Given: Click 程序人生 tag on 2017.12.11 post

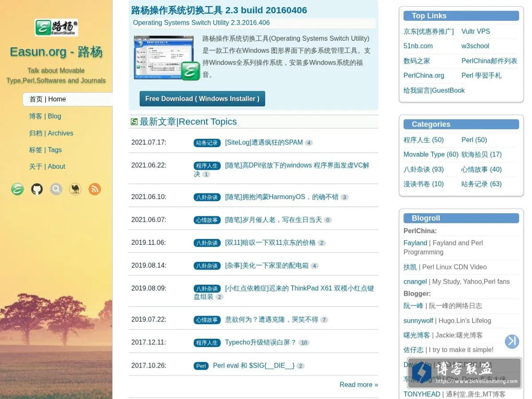Looking at the screenshot, I should [207, 343].
